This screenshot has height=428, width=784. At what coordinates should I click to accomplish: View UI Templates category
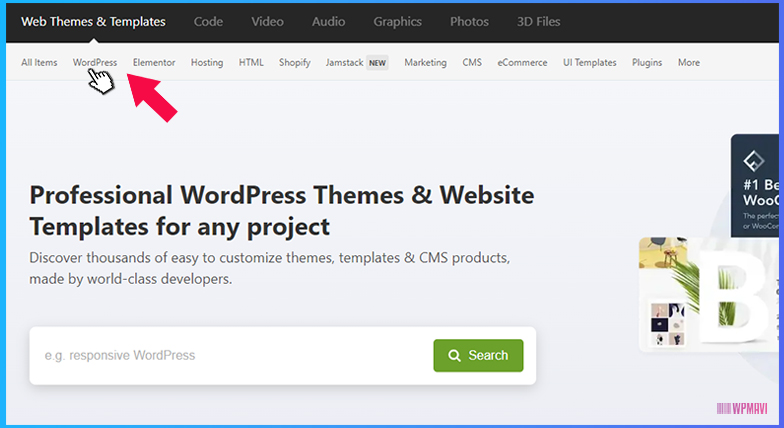tap(590, 62)
